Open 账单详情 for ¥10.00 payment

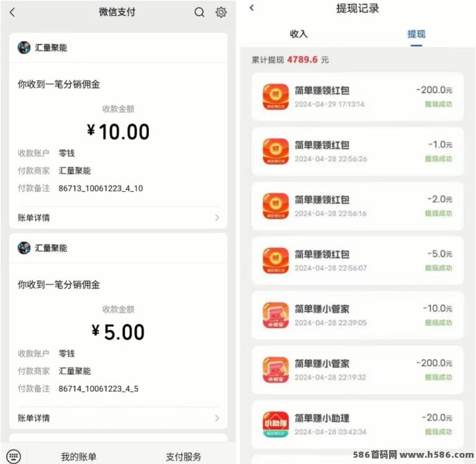(119, 217)
